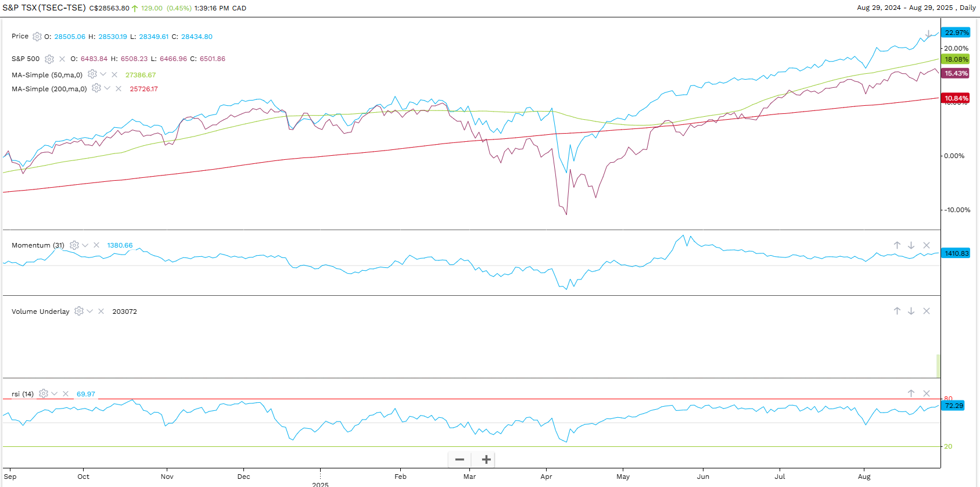The image size is (980, 487).
Task: Open Volume Underlay settings gear
Action: [79, 311]
